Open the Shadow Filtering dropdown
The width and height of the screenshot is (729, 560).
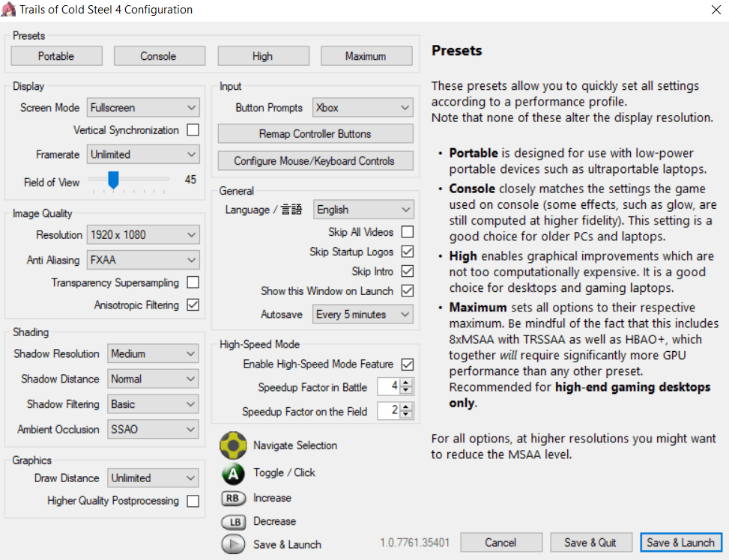point(153,404)
